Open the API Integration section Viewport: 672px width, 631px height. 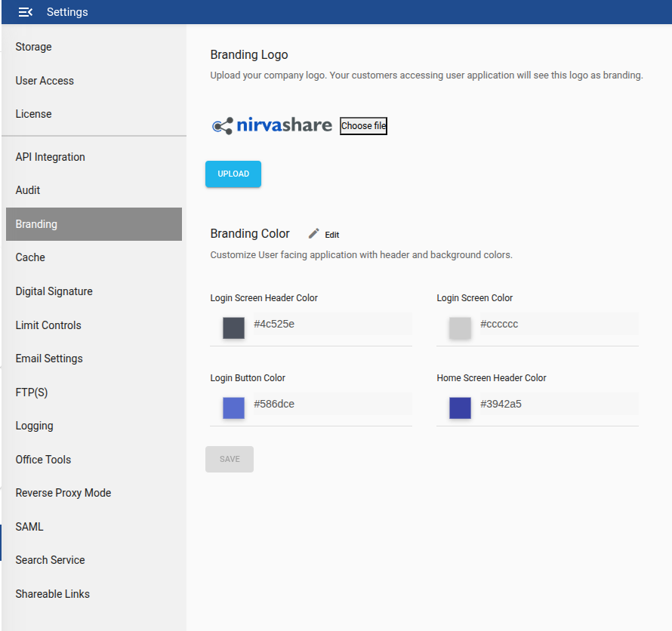pos(51,157)
